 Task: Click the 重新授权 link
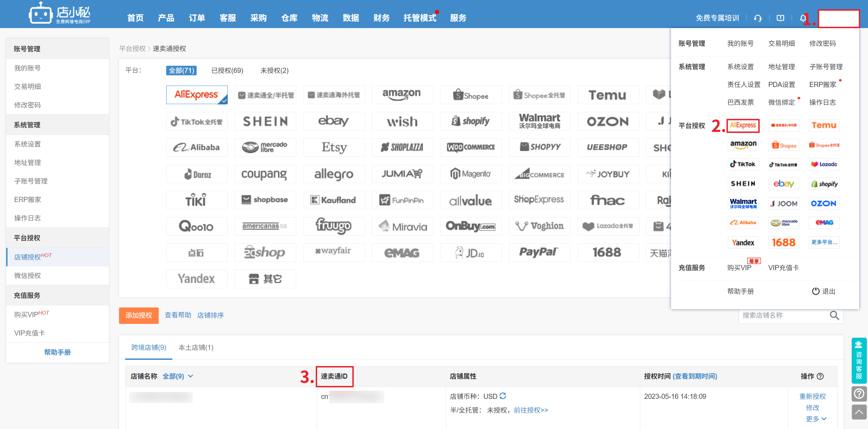click(x=812, y=396)
